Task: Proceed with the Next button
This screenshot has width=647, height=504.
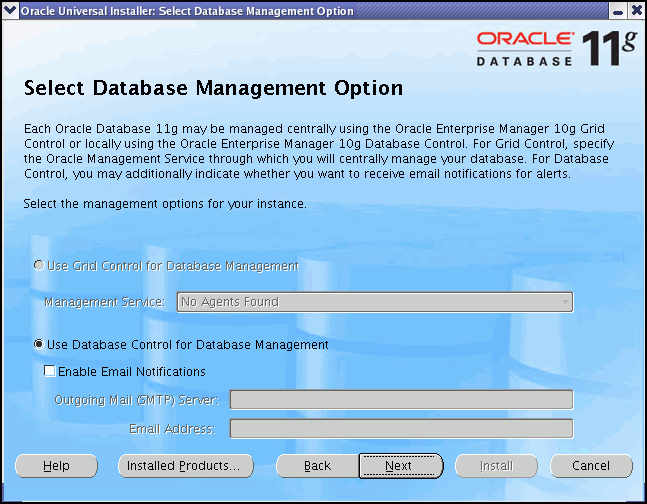Action: (x=399, y=466)
